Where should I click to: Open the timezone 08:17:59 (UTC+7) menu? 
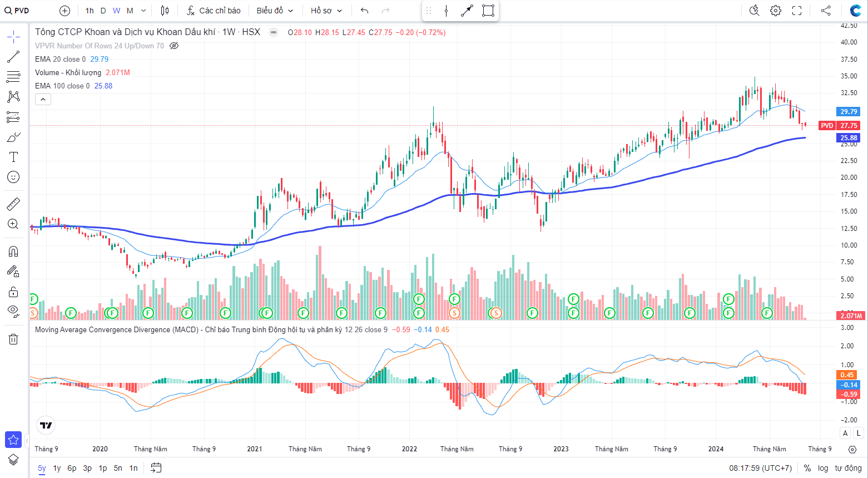tap(761, 468)
